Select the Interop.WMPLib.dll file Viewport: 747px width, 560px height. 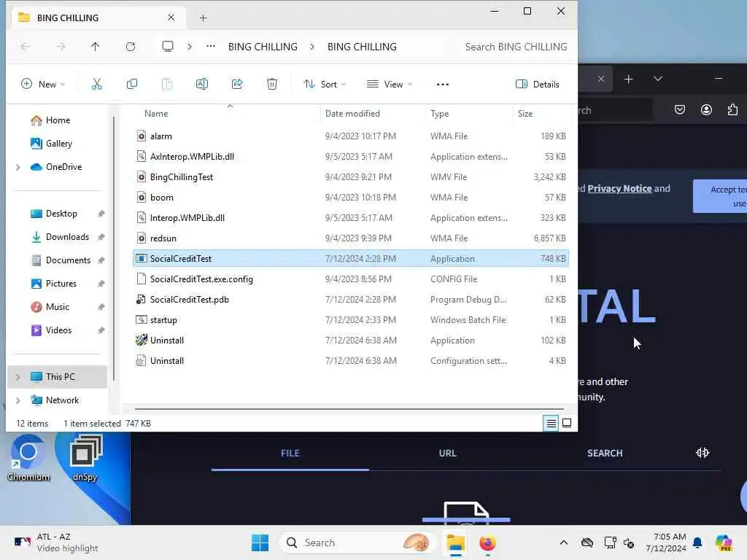click(x=351, y=218)
